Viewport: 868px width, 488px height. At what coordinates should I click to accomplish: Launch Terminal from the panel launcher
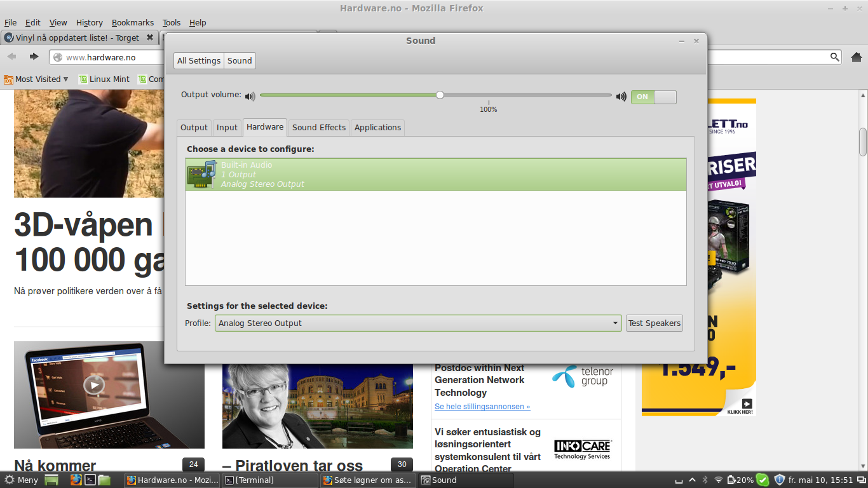tap(90, 480)
